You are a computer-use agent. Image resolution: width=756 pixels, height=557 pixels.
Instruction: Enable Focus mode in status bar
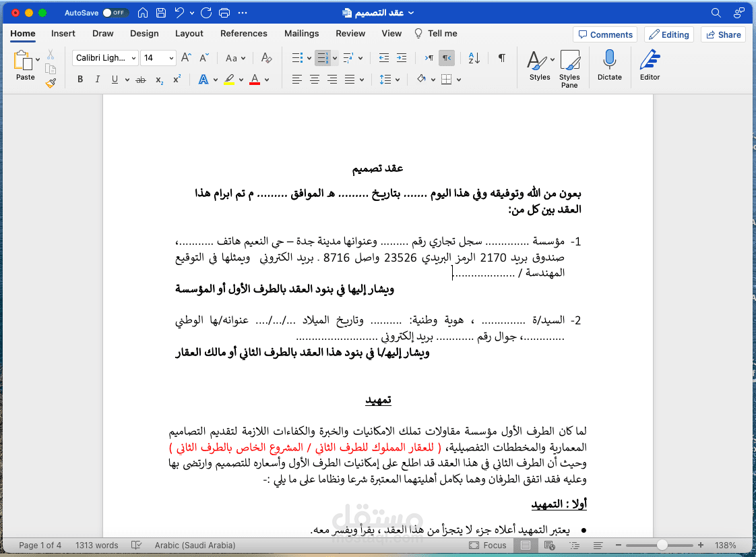pos(487,545)
